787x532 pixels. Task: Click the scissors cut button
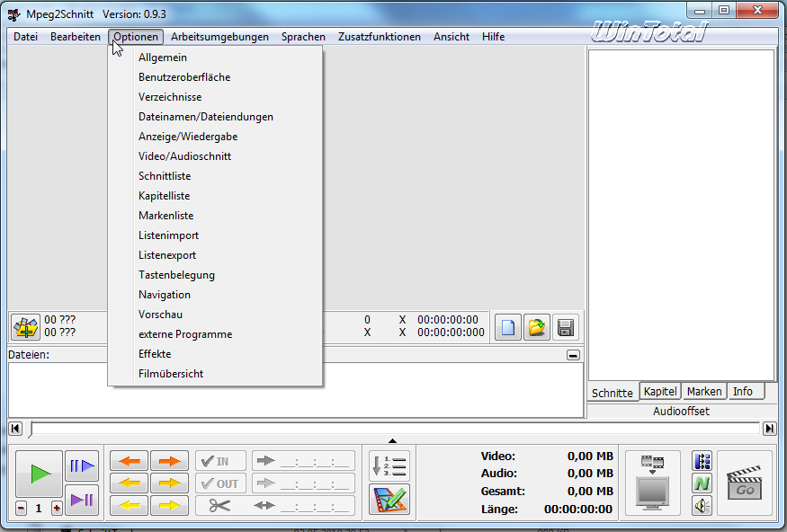click(x=220, y=505)
